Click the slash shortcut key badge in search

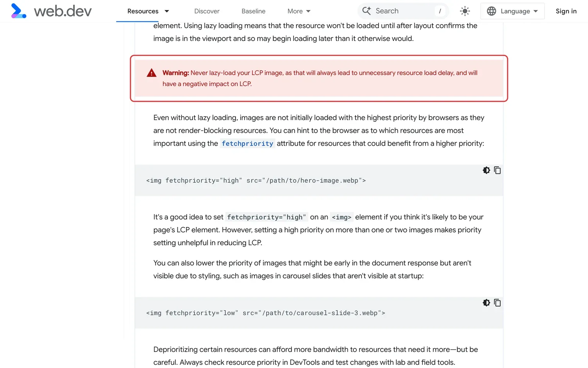pos(440,11)
